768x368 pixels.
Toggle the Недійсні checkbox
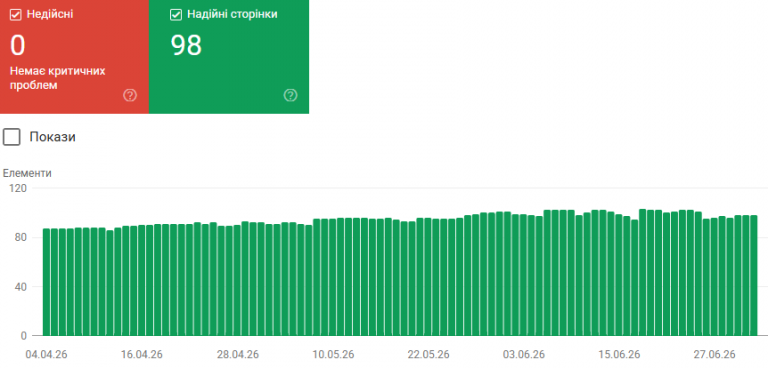[16, 15]
